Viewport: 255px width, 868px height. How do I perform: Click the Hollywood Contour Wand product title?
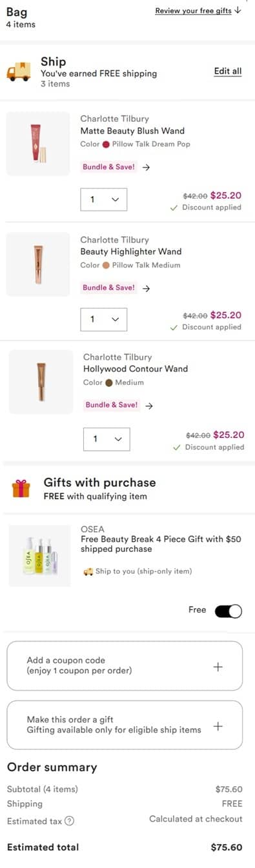click(136, 369)
